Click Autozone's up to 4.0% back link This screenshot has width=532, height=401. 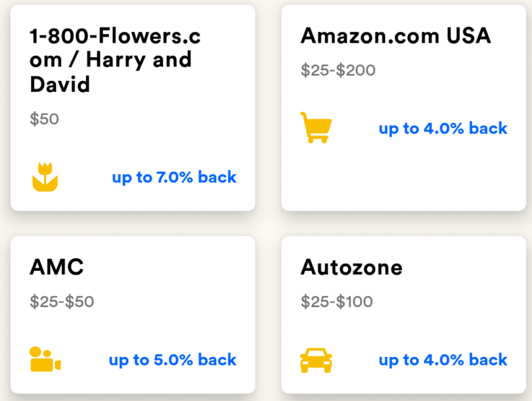pos(443,360)
